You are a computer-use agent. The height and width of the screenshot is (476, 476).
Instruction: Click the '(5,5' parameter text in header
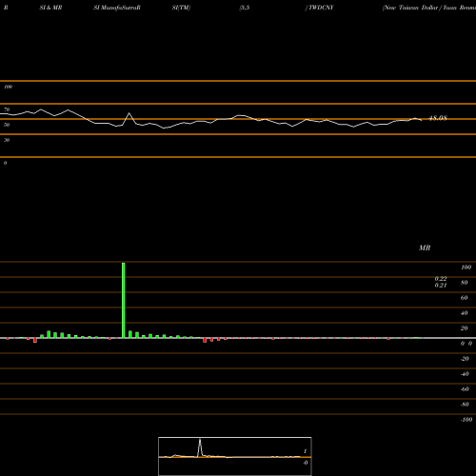pos(245,8)
